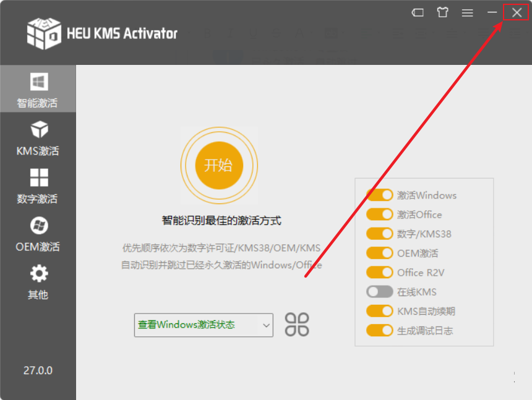Disable the 激活Windows toggle
This screenshot has width=532, height=400.
pos(379,195)
